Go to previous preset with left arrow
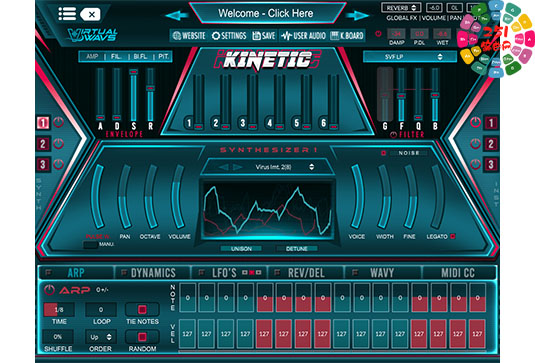 point(176,15)
